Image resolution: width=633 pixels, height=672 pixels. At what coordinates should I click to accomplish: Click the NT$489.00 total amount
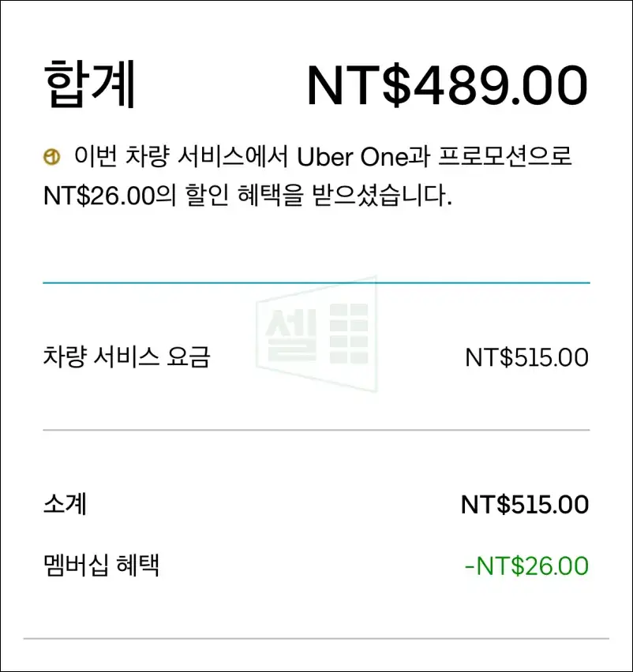447,85
